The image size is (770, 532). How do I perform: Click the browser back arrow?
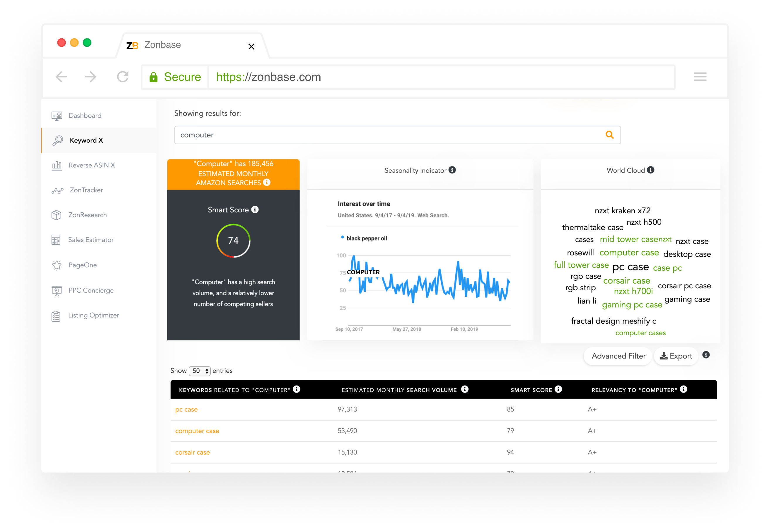pos(61,77)
